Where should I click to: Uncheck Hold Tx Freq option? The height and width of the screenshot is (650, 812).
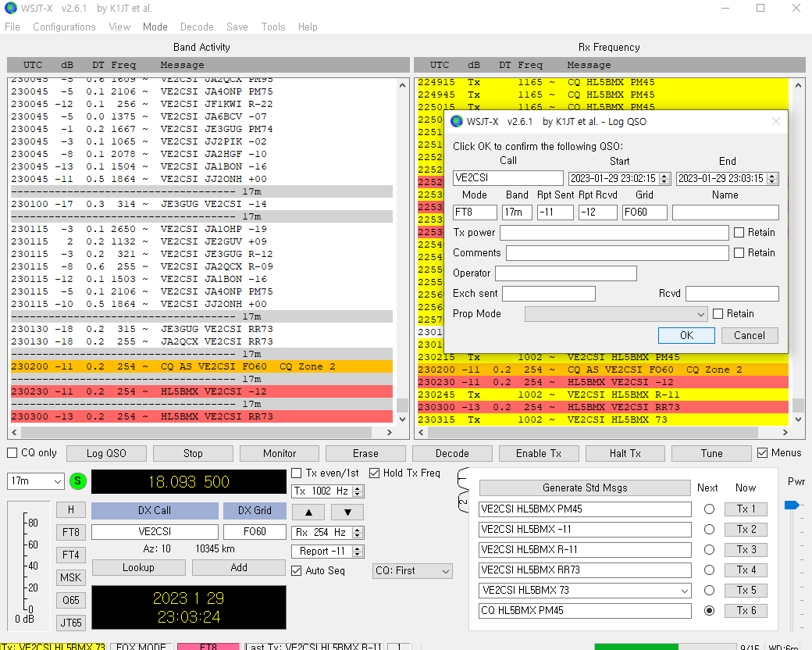pyautogui.click(x=375, y=473)
